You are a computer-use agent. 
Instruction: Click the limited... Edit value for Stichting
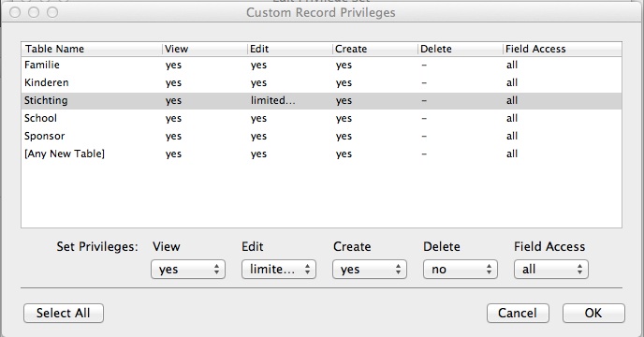point(272,100)
